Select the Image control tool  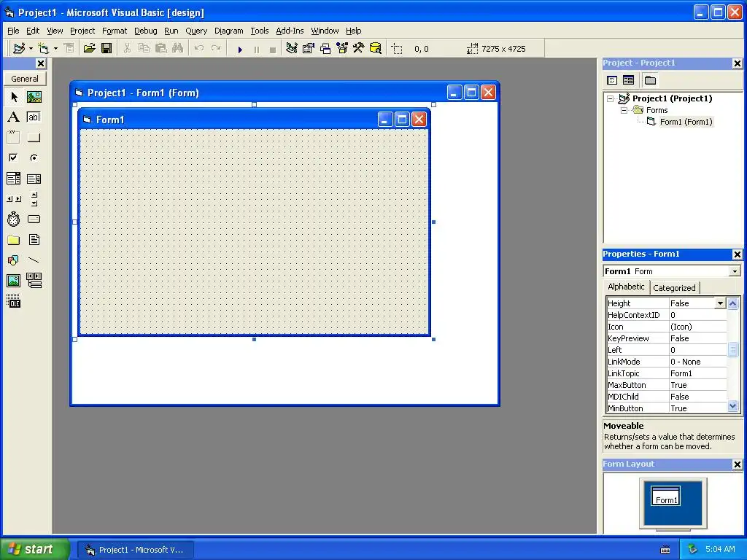[14, 281]
